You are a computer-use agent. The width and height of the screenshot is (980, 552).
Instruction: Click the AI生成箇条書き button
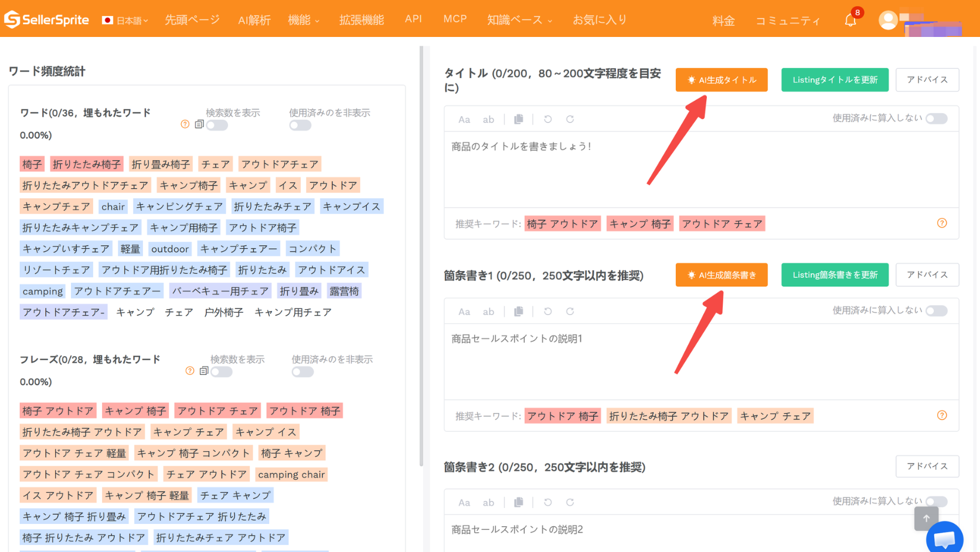pos(722,275)
